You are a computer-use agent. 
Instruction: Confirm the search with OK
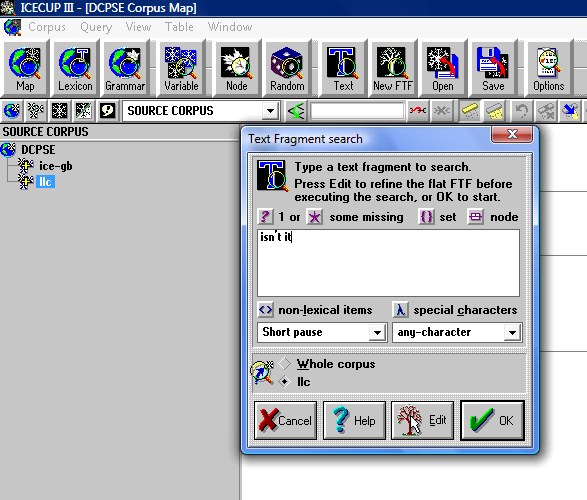pos(492,420)
